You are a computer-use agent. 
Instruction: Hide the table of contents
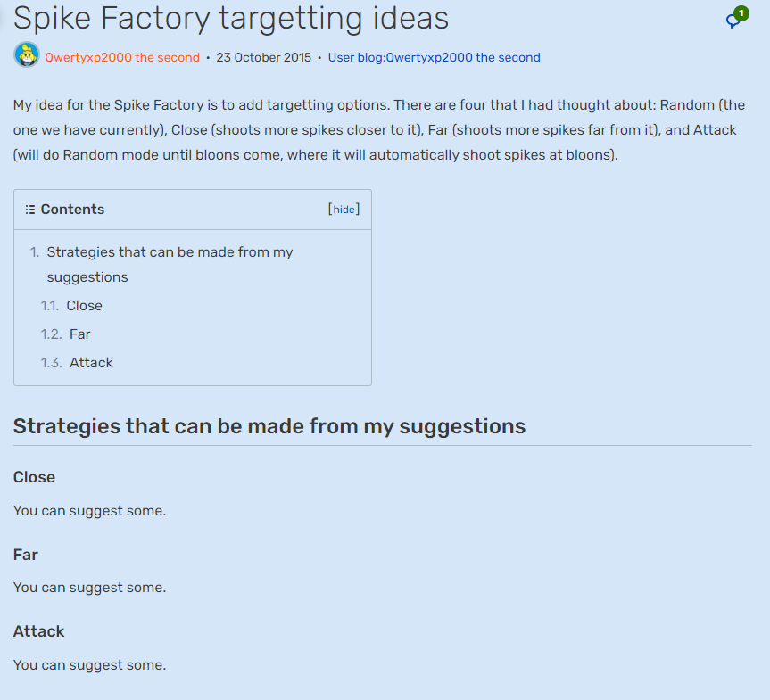(344, 210)
